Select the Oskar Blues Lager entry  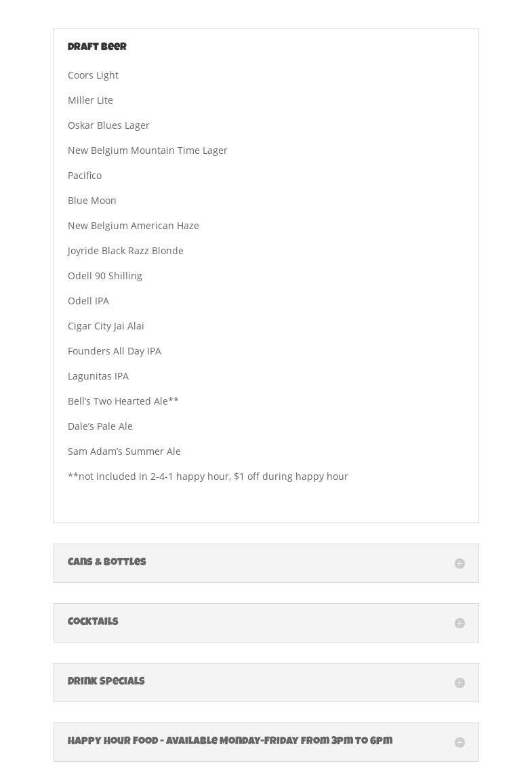pos(108,125)
